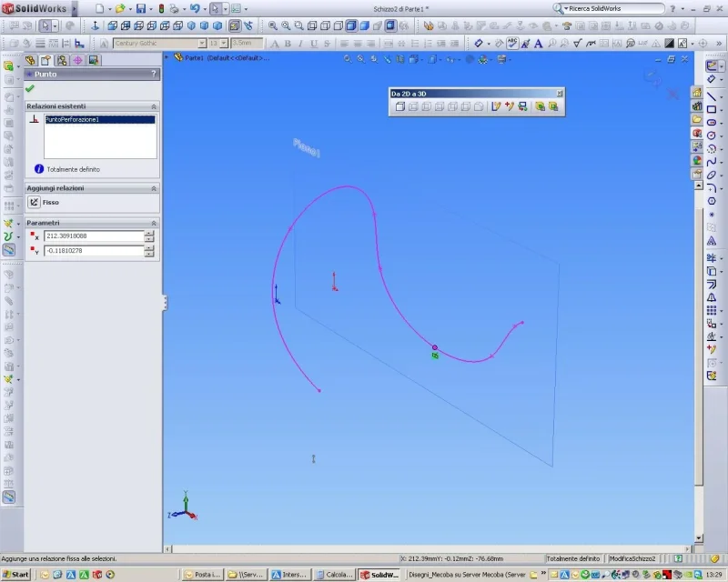Collapse the Aggiungi relazioni section
This screenshot has height=582, width=728.
click(154, 188)
